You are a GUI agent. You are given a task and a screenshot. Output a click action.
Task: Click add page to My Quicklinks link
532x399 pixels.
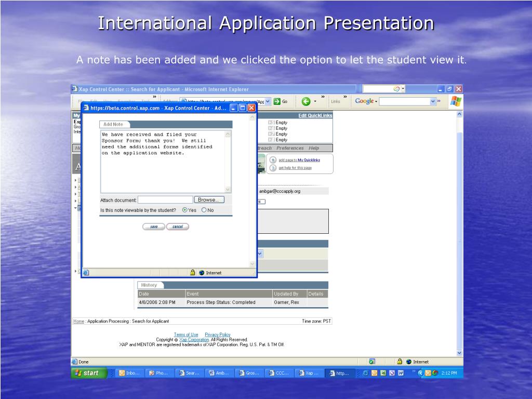299,160
